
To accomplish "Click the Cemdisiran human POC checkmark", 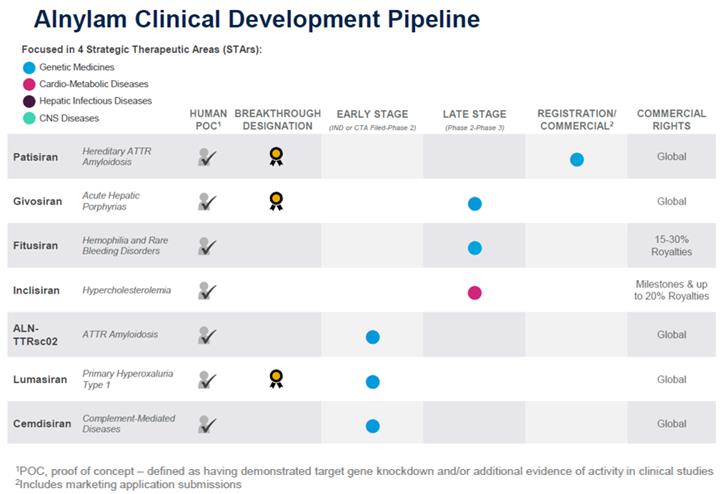I will [208, 424].
